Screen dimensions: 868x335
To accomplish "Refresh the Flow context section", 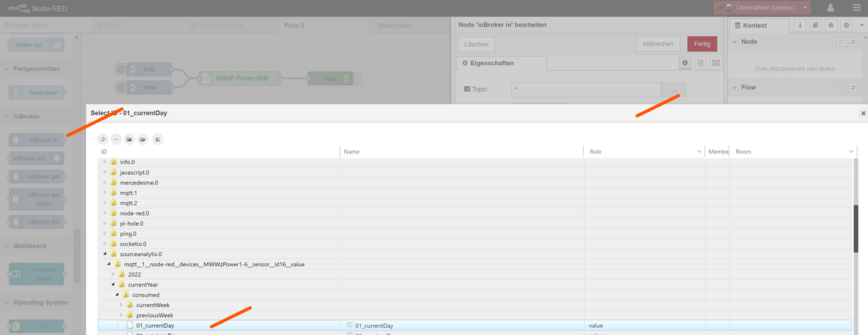I will point(854,88).
